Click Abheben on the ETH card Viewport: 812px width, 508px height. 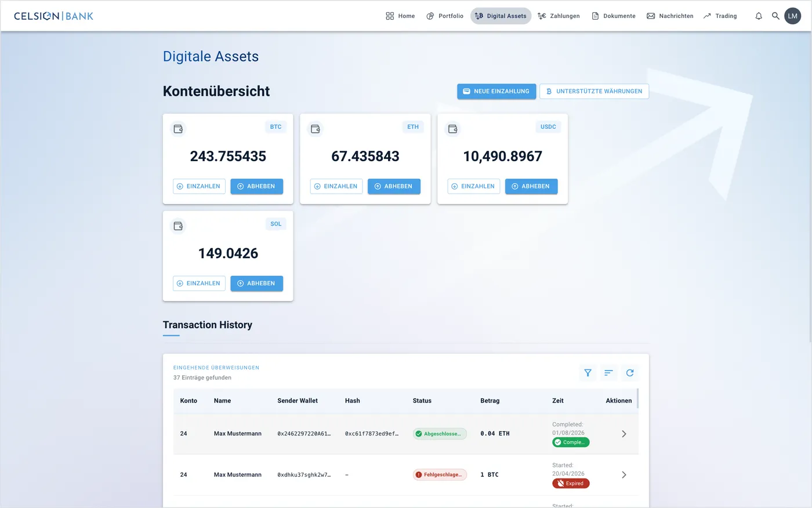coord(394,186)
